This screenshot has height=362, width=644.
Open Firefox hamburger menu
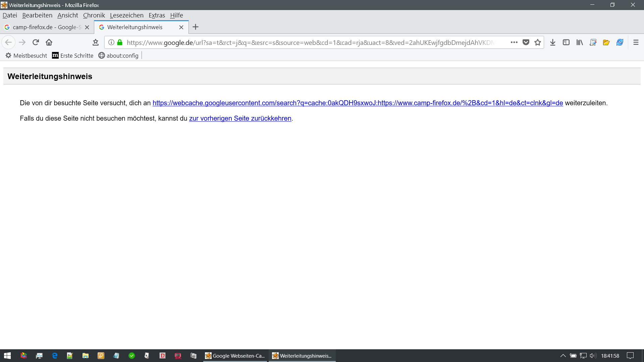pos(636,42)
